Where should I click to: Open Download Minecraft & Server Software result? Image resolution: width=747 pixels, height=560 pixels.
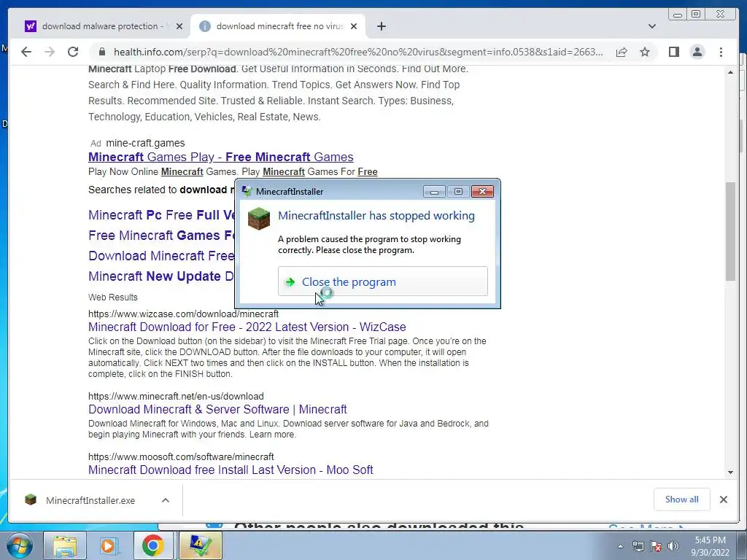[217, 409]
